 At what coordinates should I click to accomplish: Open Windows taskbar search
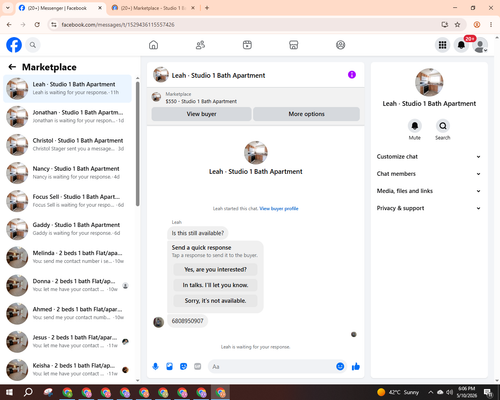click(x=28, y=392)
